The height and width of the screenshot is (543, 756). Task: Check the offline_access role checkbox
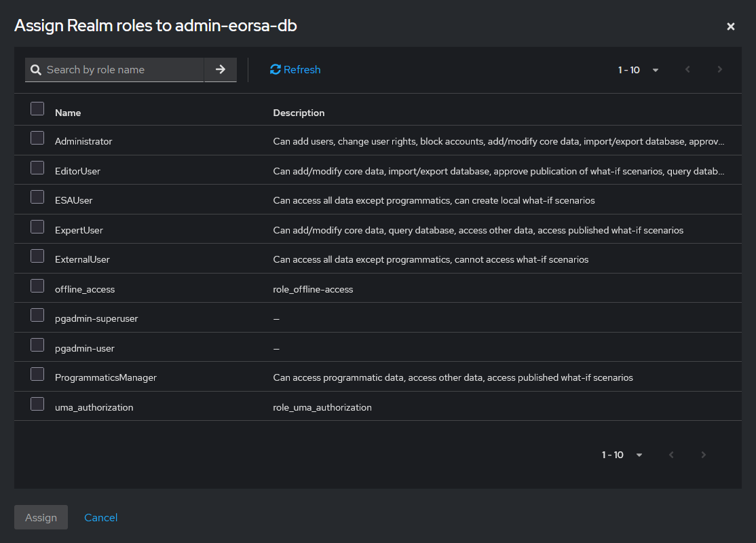click(x=37, y=286)
